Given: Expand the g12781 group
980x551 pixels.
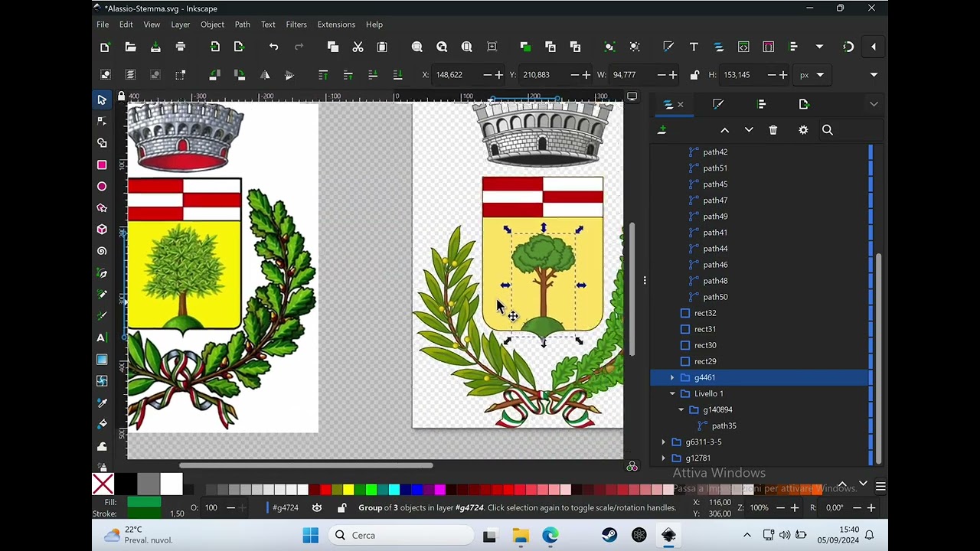Looking at the screenshot, I should [x=663, y=458].
